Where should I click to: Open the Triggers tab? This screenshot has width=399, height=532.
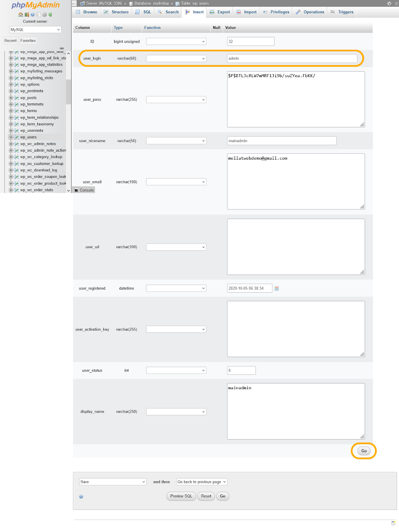(x=342, y=12)
